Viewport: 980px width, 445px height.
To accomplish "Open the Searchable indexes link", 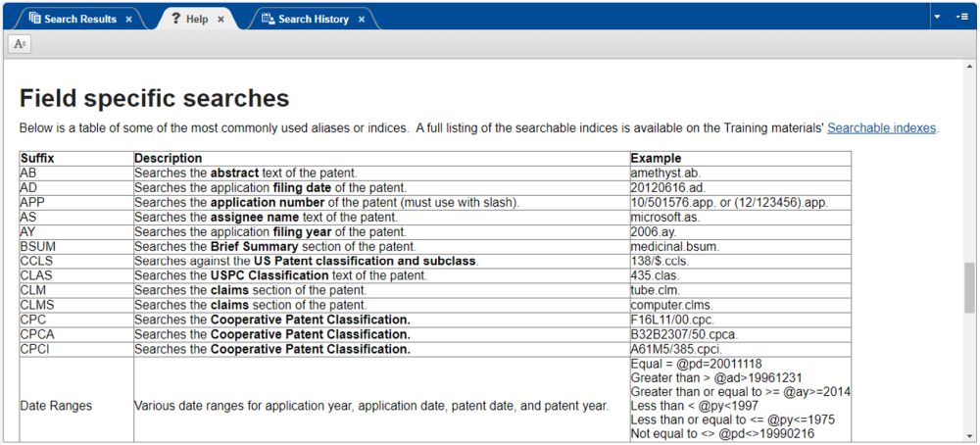I will [x=881, y=127].
